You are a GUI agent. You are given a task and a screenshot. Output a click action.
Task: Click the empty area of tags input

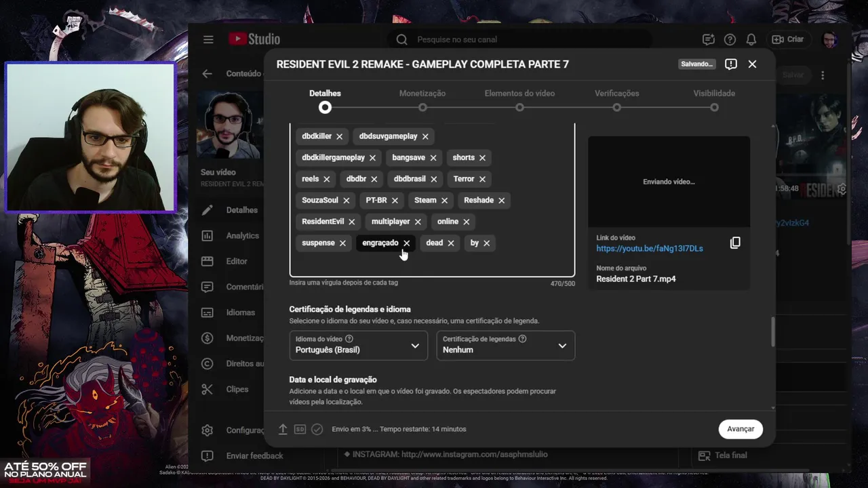pyautogui.click(x=432, y=264)
